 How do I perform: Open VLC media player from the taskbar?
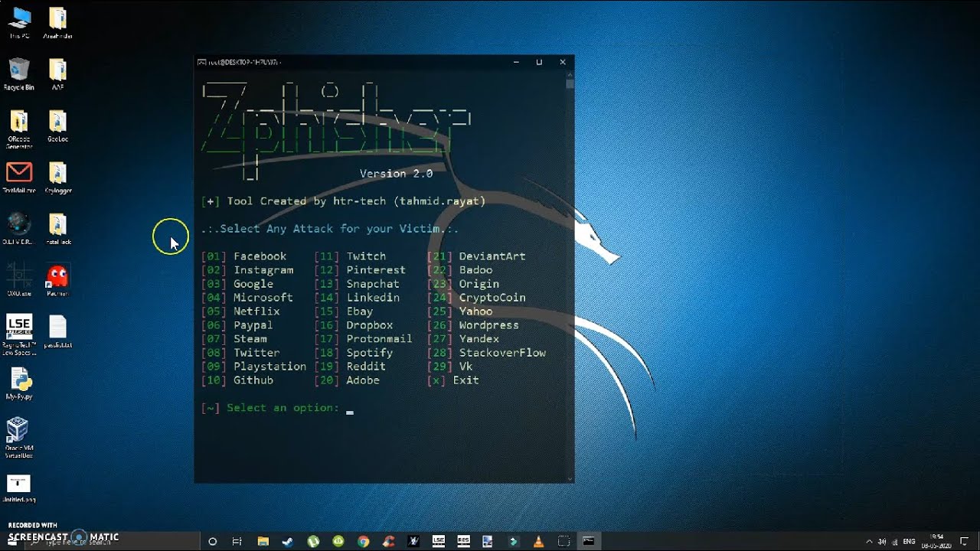point(539,541)
